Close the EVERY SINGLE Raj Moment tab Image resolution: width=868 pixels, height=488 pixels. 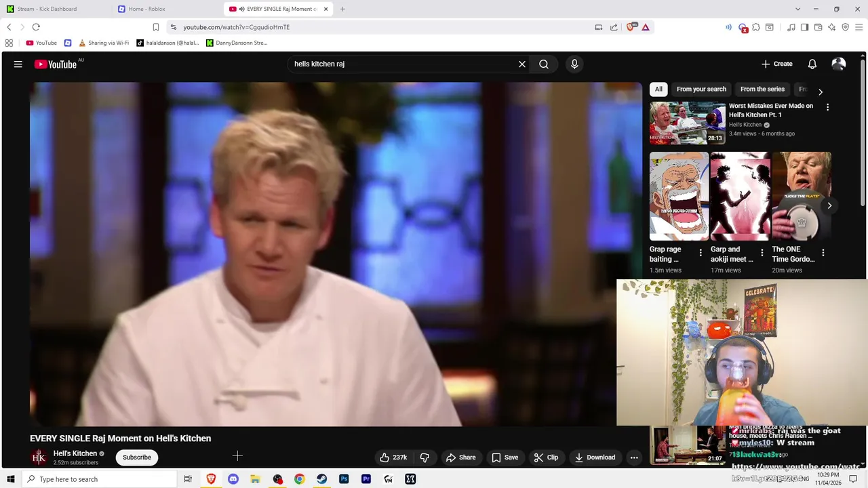(326, 9)
